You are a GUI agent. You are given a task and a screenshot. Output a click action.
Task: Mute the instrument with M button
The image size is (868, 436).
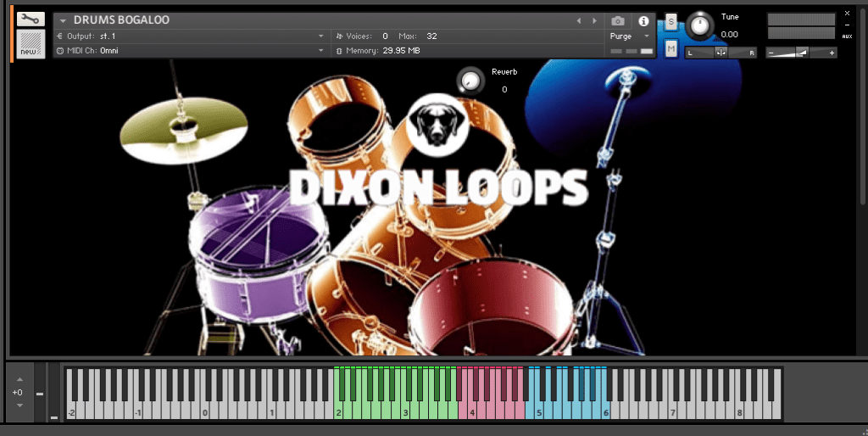tap(671, 49)
